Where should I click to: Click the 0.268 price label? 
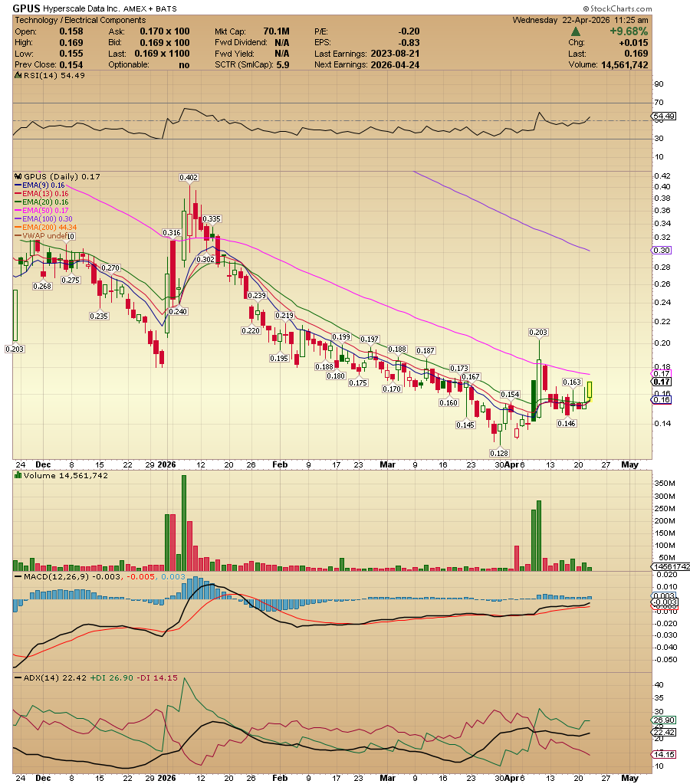tap(42, 286)
